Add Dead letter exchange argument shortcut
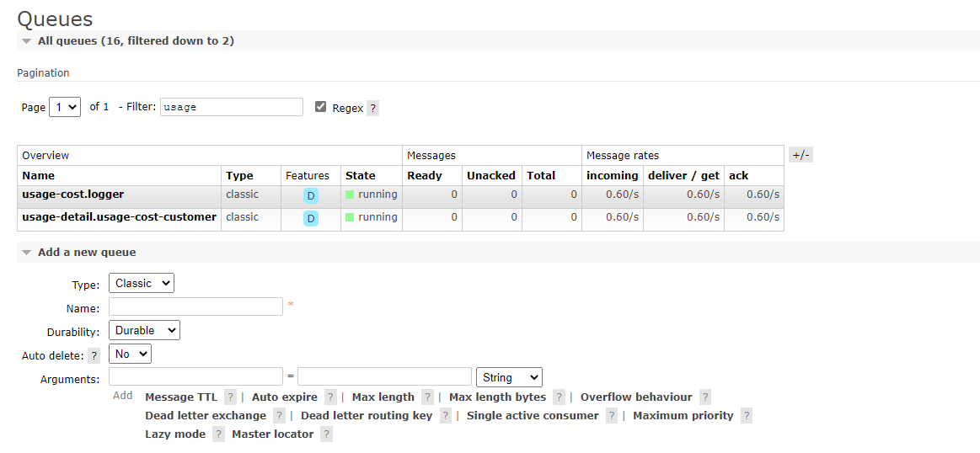 click(206, 415)
